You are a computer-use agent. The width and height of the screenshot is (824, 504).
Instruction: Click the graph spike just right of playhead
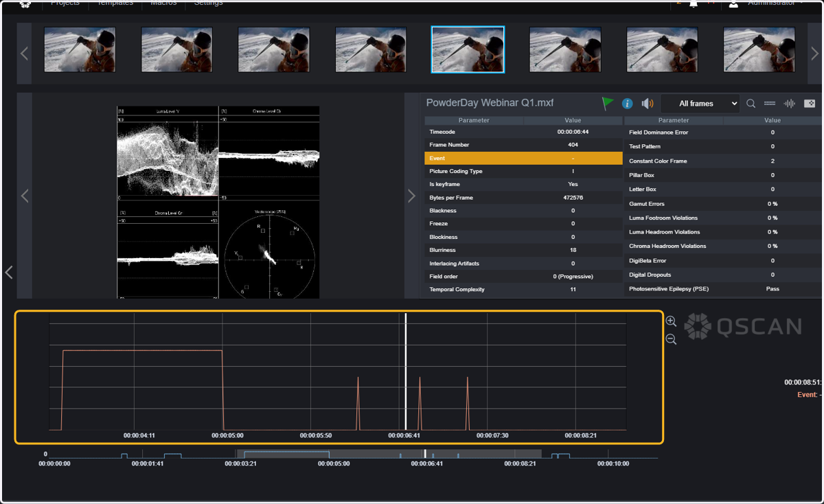click(420, 403)
